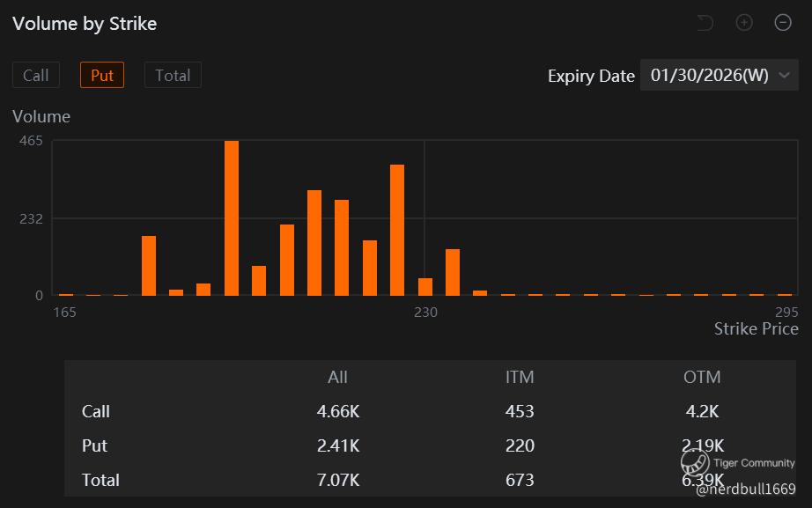
Task: Click the Call ITM value 453
Action: (x=520, y=411)
